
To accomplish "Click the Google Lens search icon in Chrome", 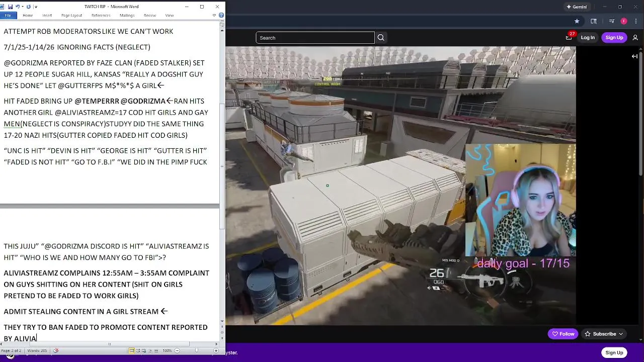I will (x=594, y=21).
